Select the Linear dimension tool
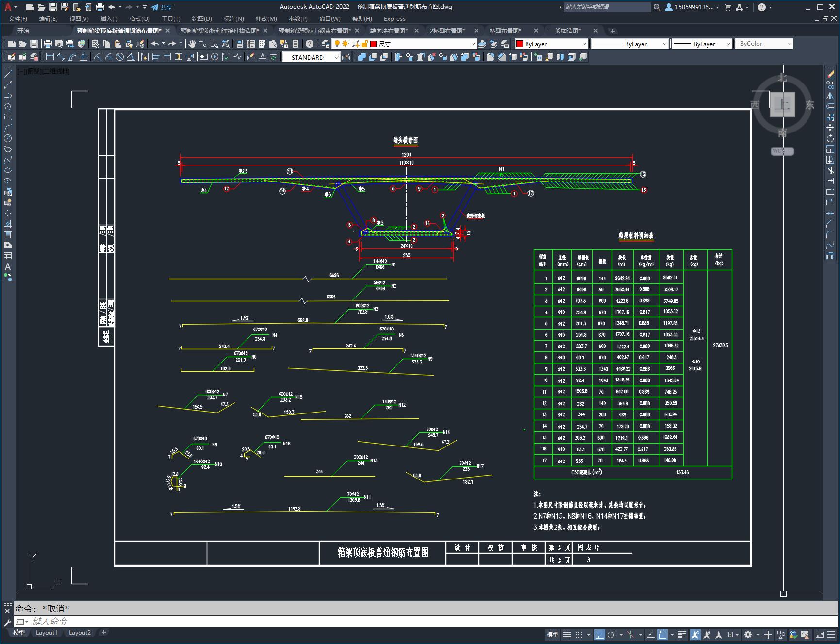 coord(49,57)
